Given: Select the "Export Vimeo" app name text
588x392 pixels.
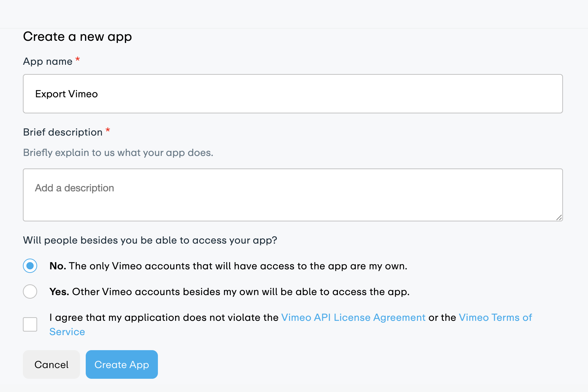Looking at the screenshot, I should [66, 94].
